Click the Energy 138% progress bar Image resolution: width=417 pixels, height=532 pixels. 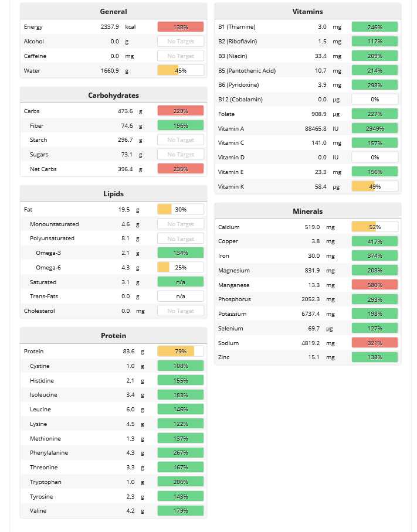pos(180,27)
